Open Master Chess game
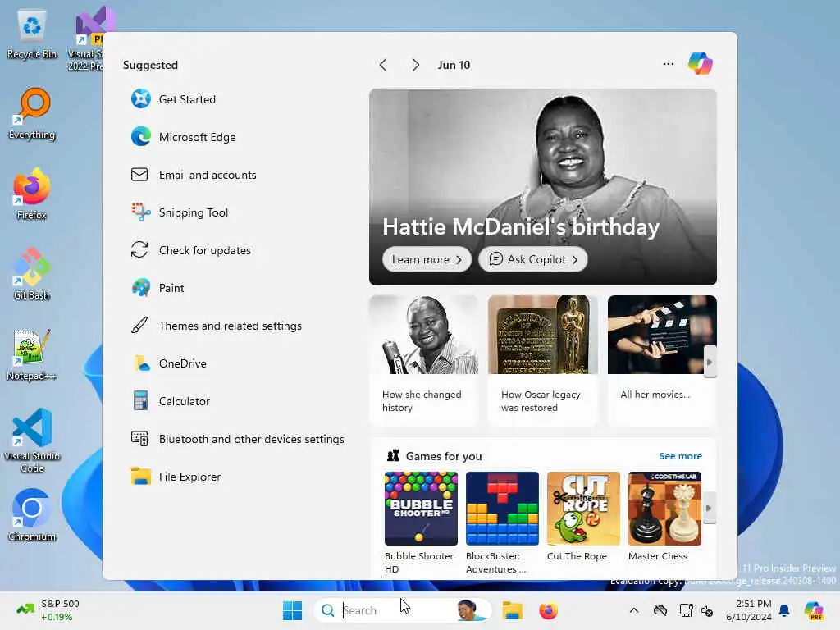The width and height of the screenshot is (840, 630). pos(664,517)
